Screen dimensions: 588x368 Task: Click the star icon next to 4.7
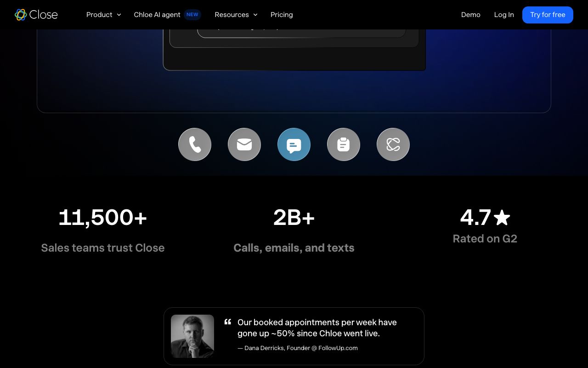(502, 217)
